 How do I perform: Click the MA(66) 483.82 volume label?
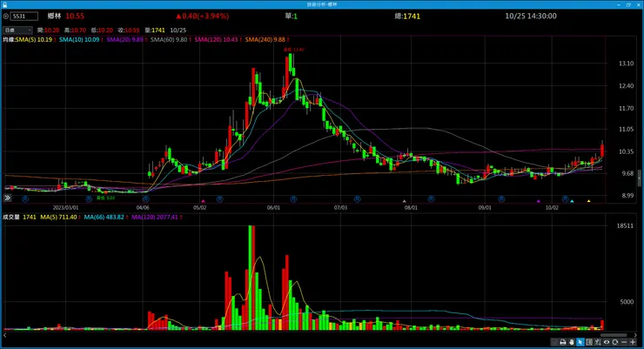[104, 217]
